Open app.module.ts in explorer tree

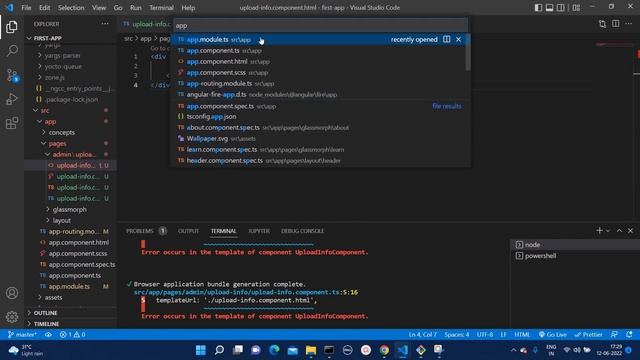coord(69,286)
